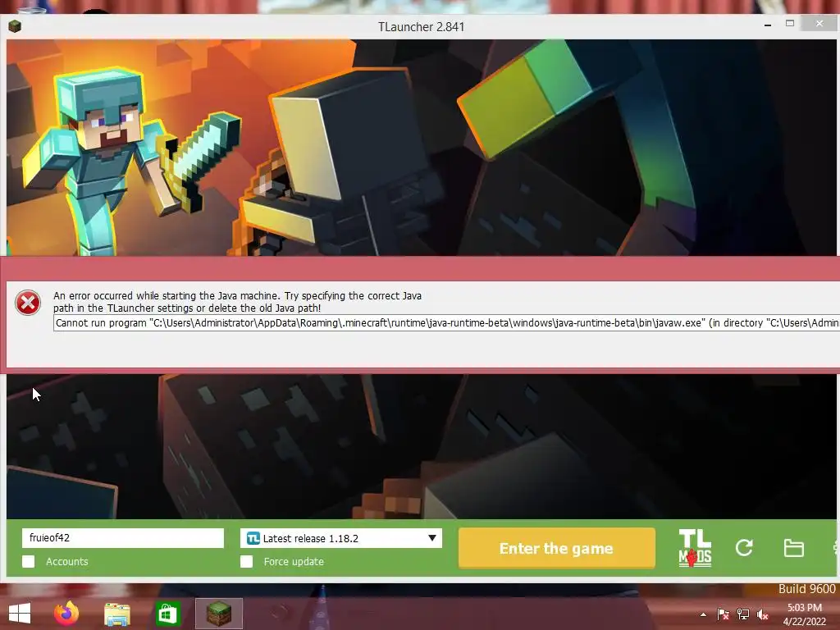
Task: Launch Firefox from the taskbar
Action: pyautogui.click(x=66, y=614)
